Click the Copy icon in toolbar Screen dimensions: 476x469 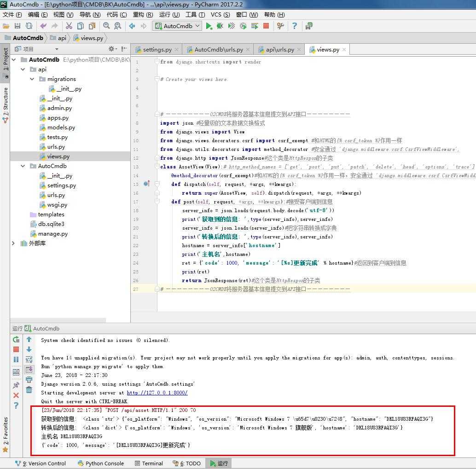tap(81, 26)
